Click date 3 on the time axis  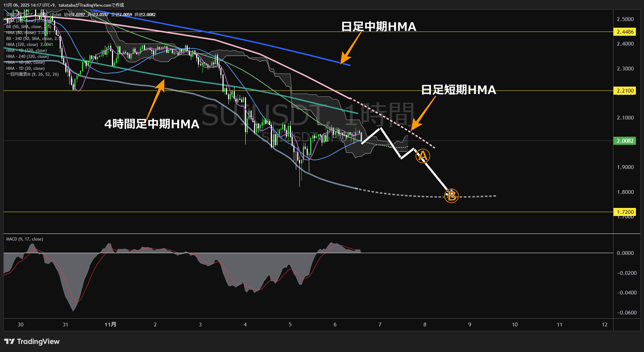(x=200, y=325)
